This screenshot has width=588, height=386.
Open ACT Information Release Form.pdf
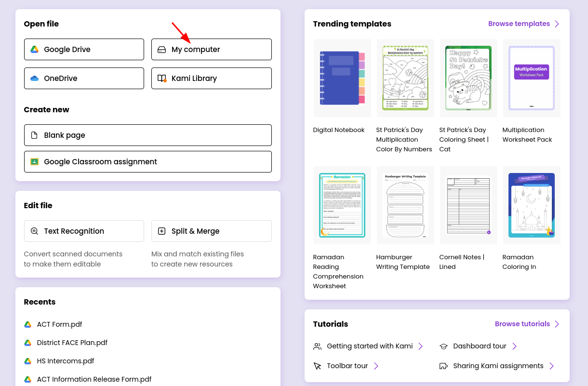94,380
